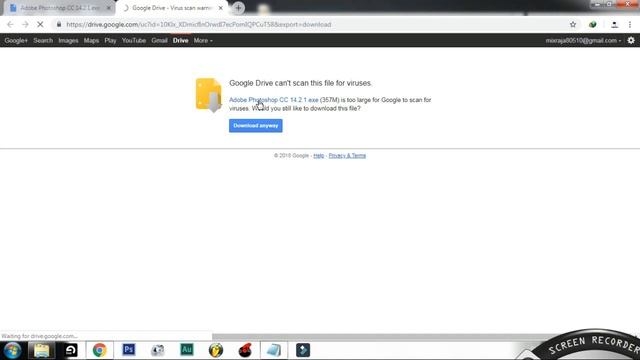
Task: Open the black-and-white G taskbar app
Action: pos(71,350)
